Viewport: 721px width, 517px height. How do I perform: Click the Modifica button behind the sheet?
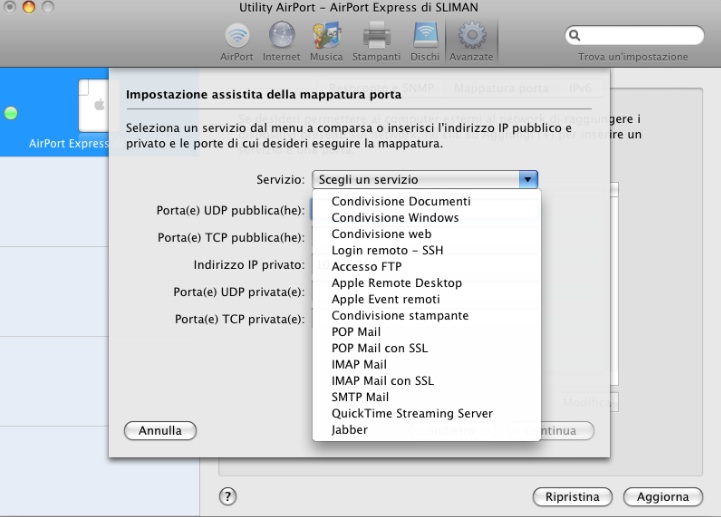tap(586, 402)
